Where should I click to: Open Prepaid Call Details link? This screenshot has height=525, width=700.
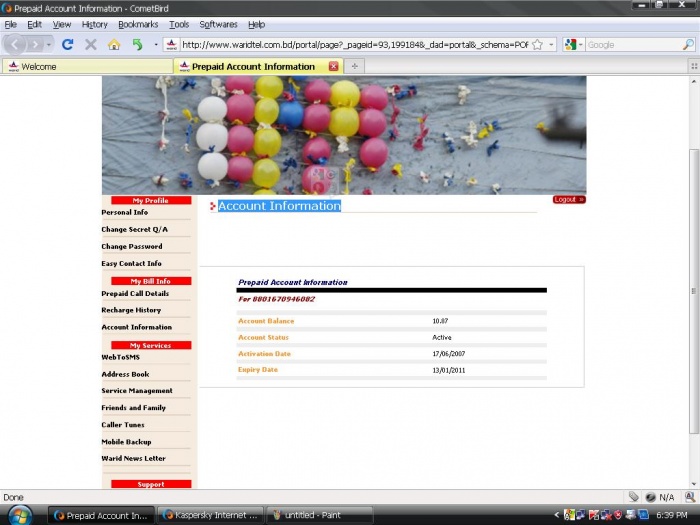(x=135, y=294)
